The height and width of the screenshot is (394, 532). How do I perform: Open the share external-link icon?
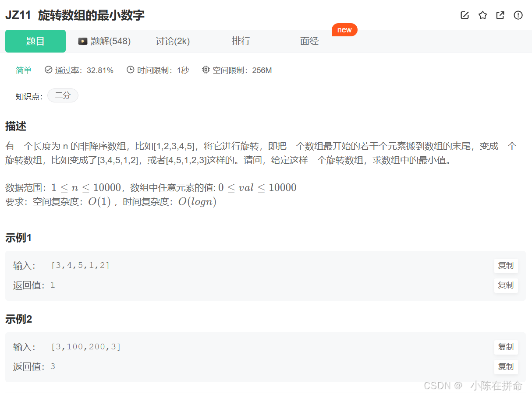coord(500,15)
